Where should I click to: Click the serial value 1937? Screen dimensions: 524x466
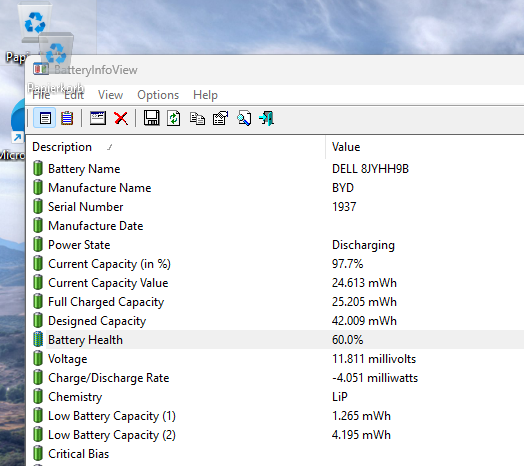pos(344,207)
